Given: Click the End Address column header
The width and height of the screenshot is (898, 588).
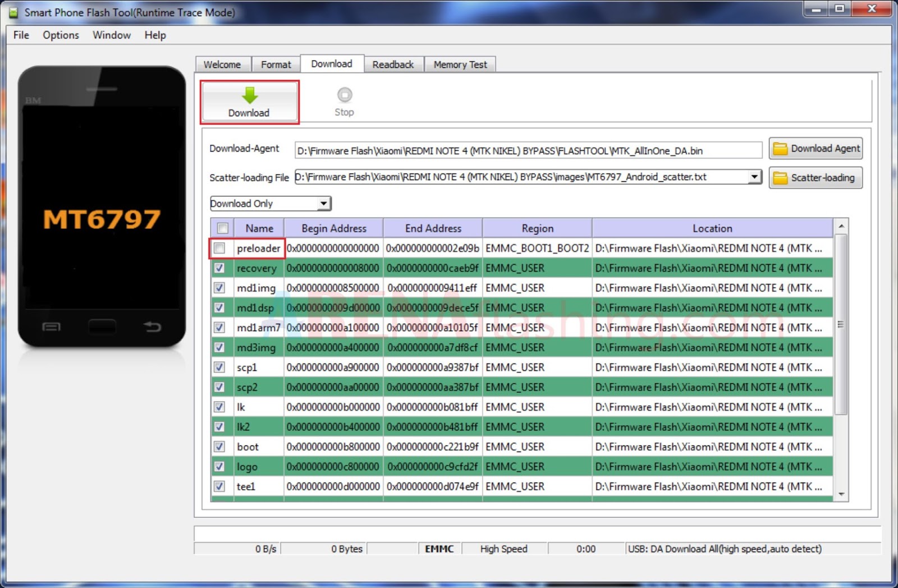Looking at the screenshot, I should (x=433, y=228).
